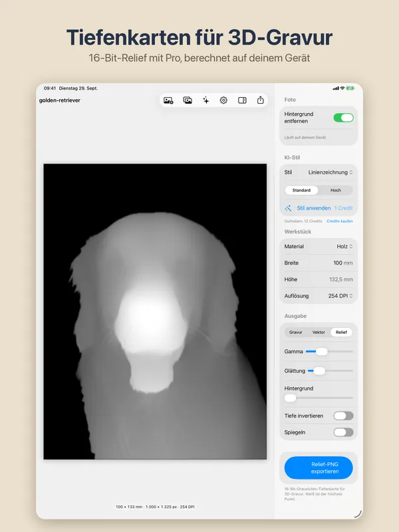This screenshot has width=399, height=532.
Task: Switch to the Vektor output tab
Action: pyautogui.click(x=319, y=332)
